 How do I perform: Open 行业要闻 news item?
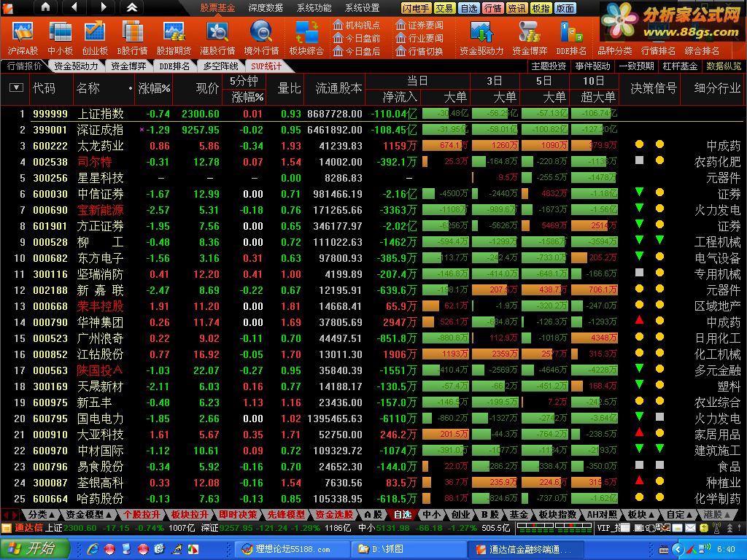(419, 38)
